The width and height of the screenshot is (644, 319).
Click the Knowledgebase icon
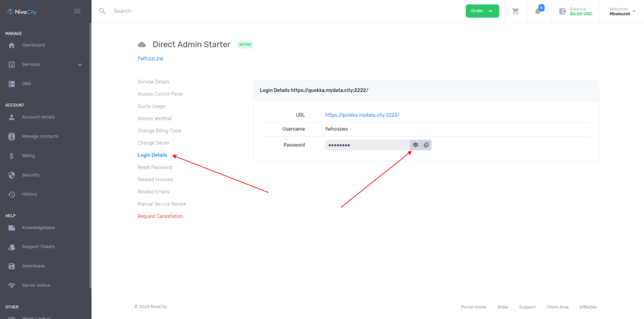(11, 228)
